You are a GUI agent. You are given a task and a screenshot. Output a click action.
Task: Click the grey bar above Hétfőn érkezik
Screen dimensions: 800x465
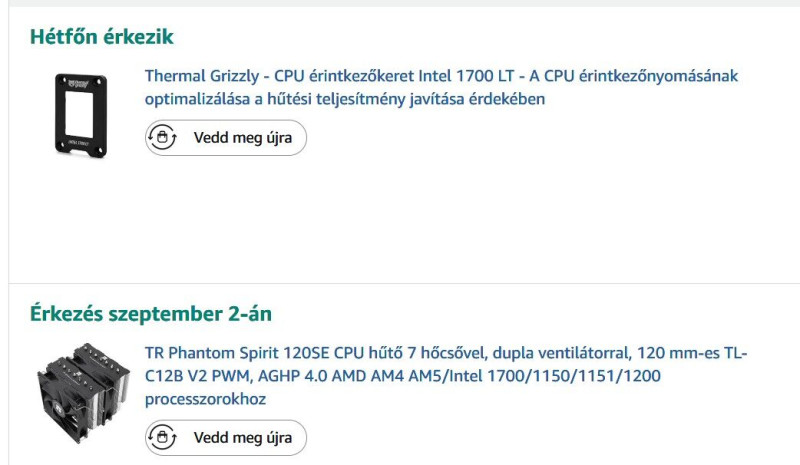click(404, 3)
